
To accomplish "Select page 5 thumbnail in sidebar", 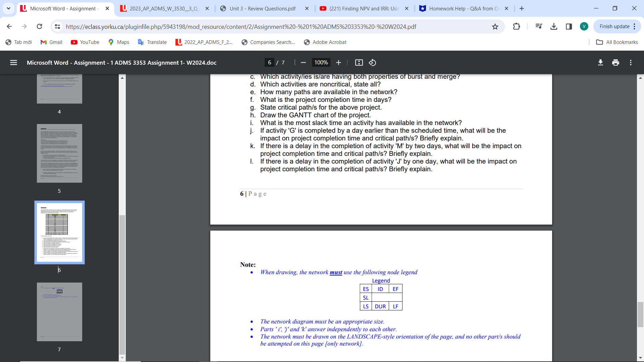I will 59,153.
